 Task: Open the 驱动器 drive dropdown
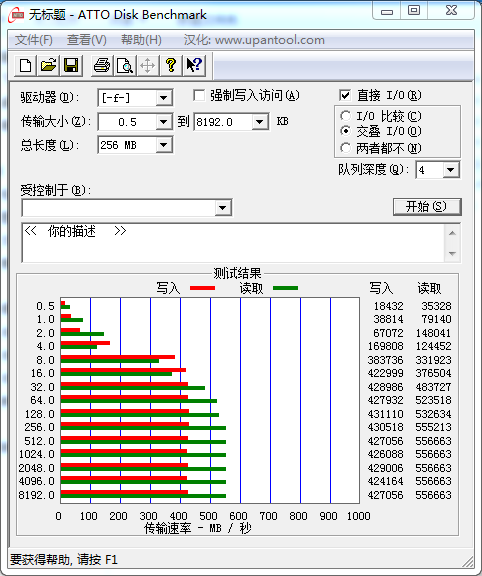click(163, 98)
